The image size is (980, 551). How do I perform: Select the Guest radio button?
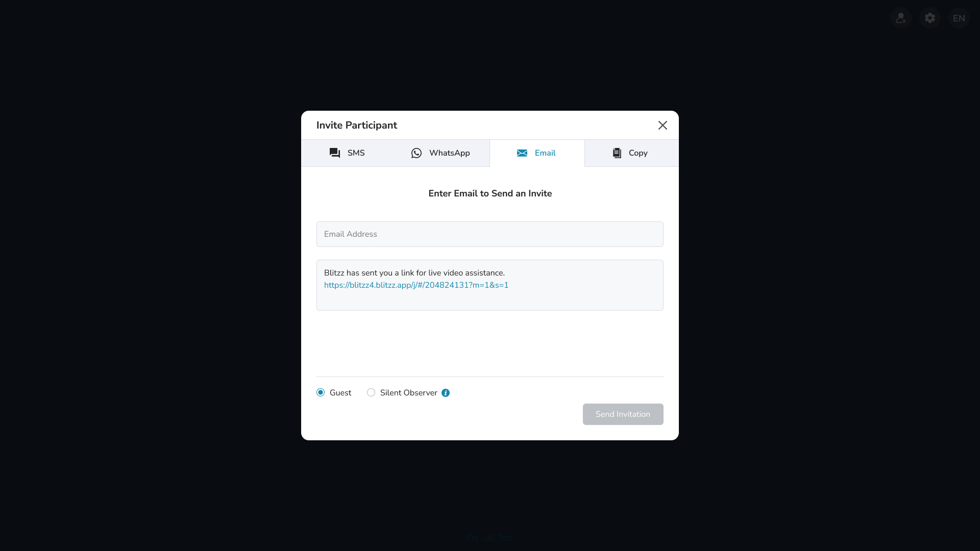click(321, 392)
